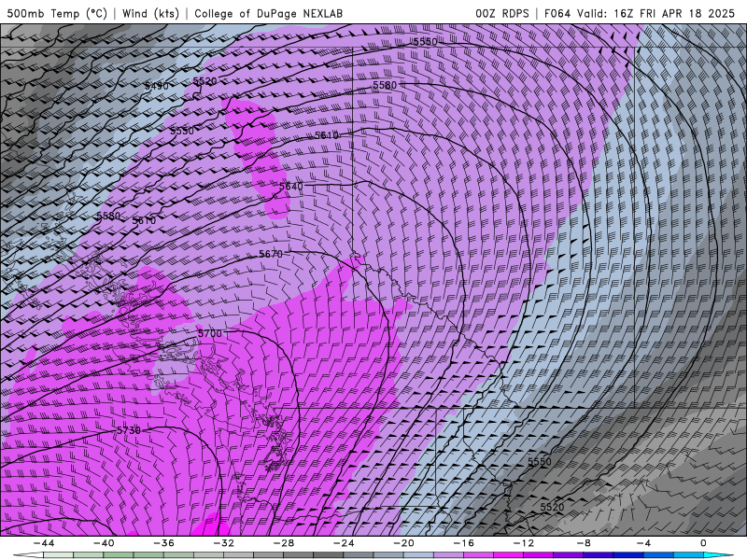This screenshot has width=747, height=560.
Task: Click the 5490 height contour label
Action: pos(156,86)
